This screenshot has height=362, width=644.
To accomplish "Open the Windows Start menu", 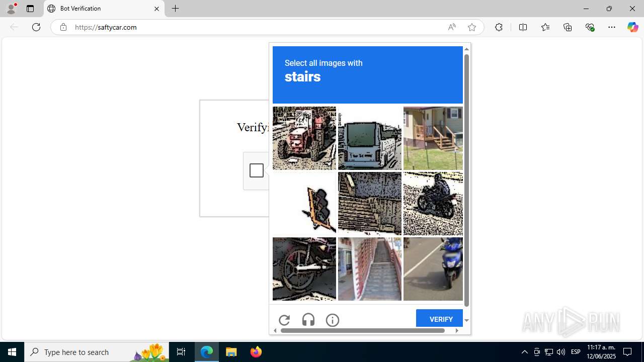I will click(12, 352).
